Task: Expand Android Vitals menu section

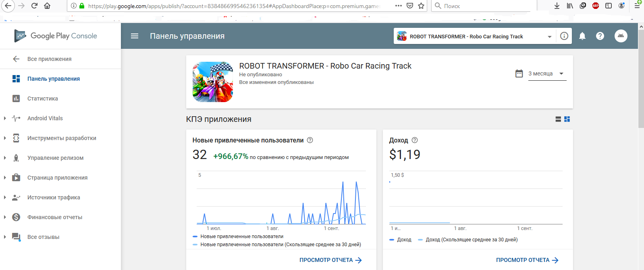Action: tap(5, 118)
